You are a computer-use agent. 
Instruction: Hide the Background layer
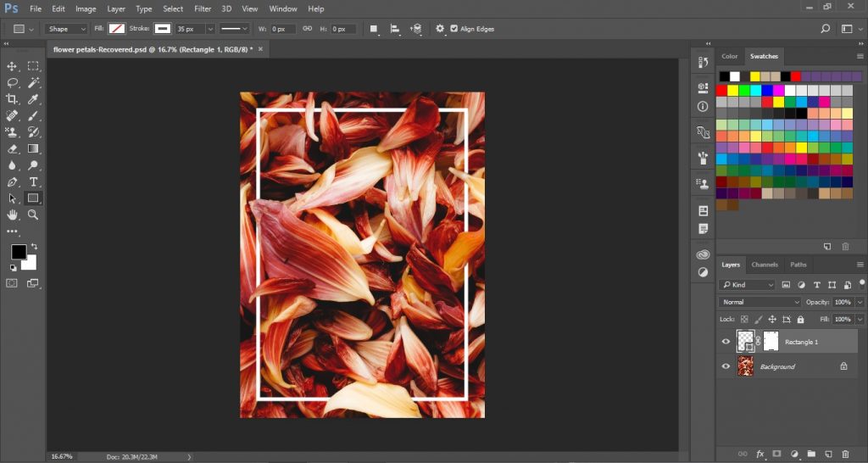pyautogui.click(x=726, y=366)
